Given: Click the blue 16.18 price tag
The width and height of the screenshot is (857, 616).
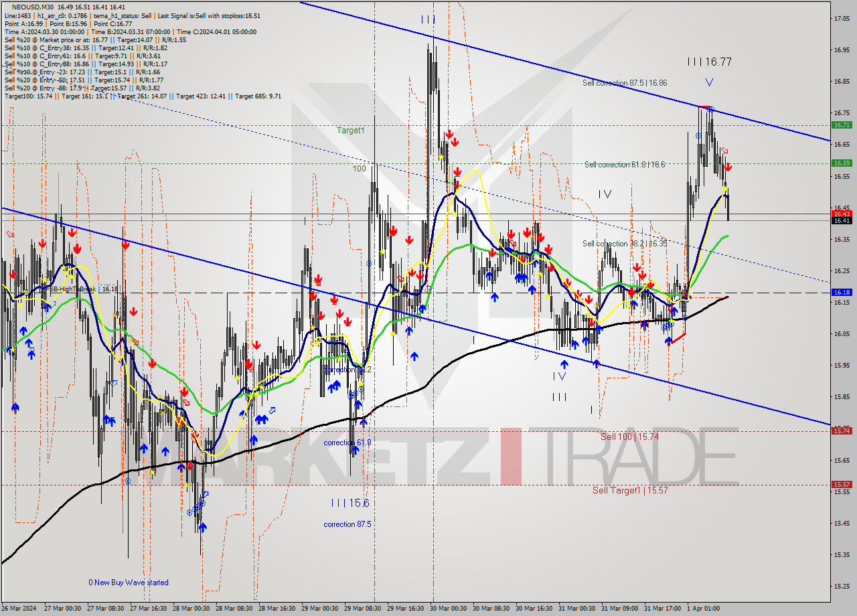Looking at the screenshot, I should [x=842, y=293].
